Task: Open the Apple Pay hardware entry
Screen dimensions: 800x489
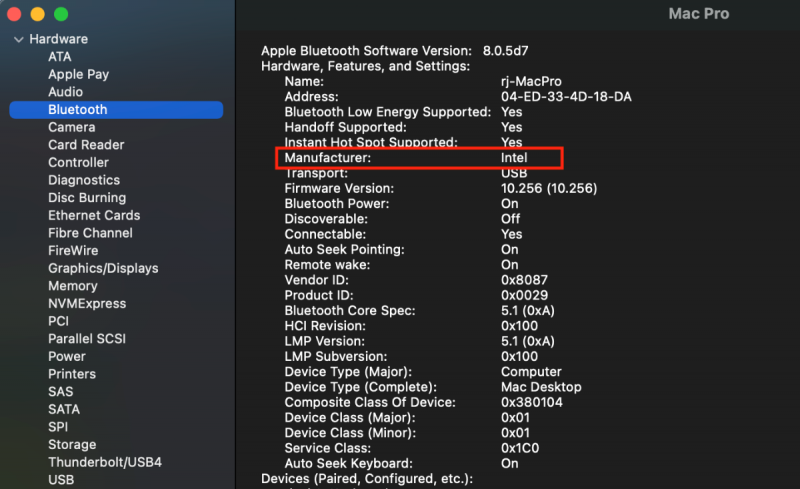Action: [x=78, y=74]
